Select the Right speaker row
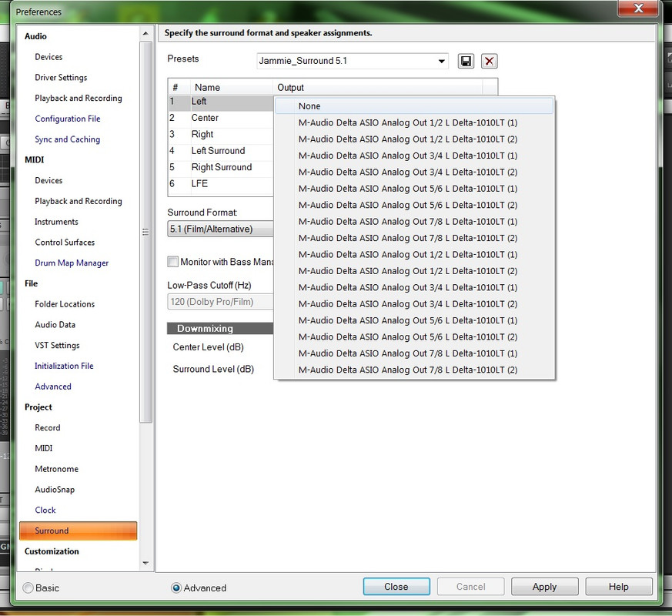 pos(221,134)
